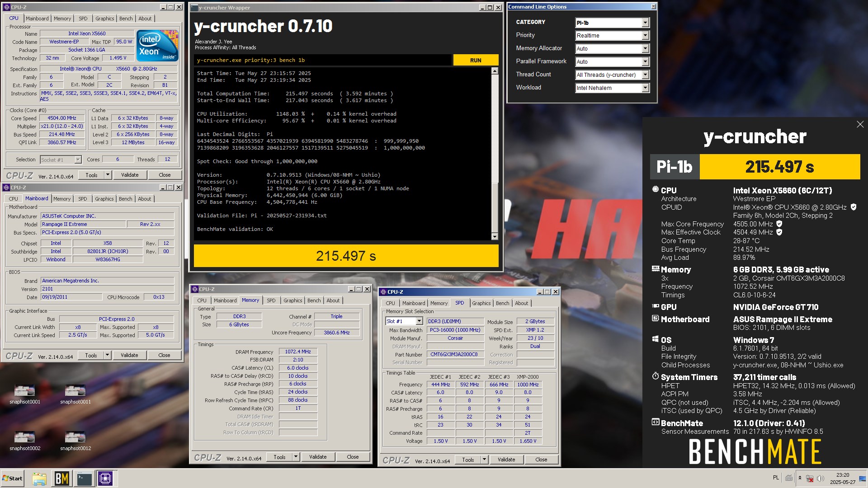The height and width of the screenshot is (488, 868).
Task: Click the yellow RUN button
Action: click(476, 60)
